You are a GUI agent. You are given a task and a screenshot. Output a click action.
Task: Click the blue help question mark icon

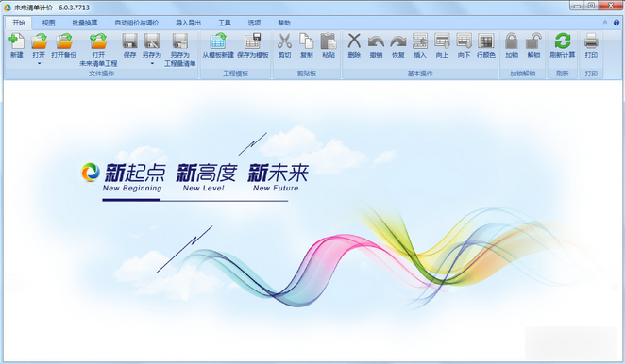617,23
